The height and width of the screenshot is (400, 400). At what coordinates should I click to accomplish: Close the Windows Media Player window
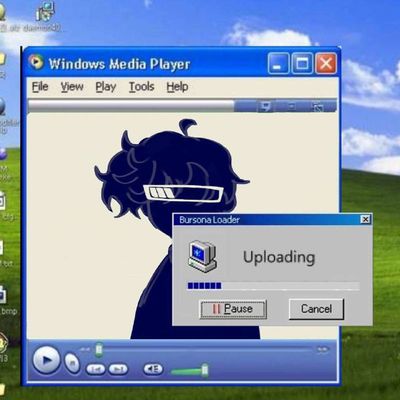(x=326, y=63)
